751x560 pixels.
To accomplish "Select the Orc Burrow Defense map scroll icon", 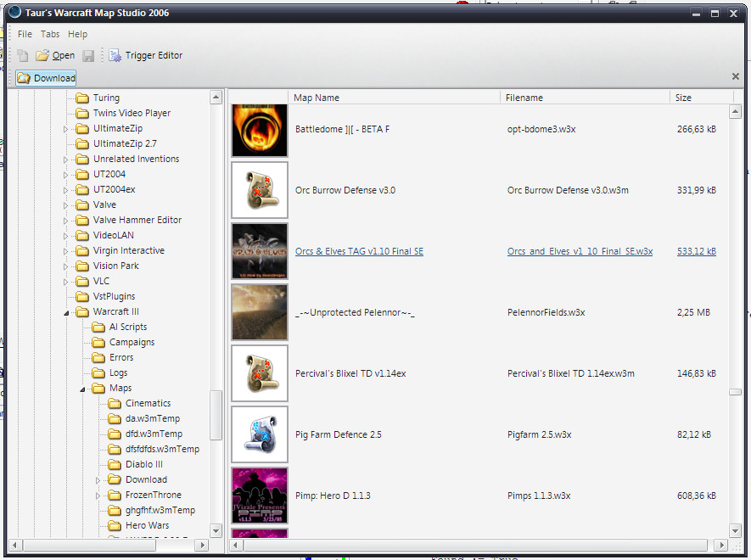I will (x=260, y=190).
